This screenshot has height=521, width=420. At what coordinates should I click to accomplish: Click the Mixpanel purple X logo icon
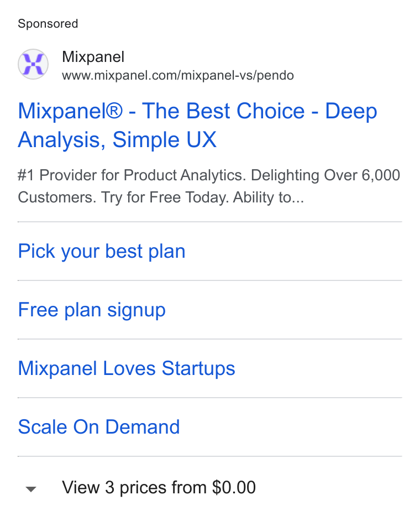[33, 64]
